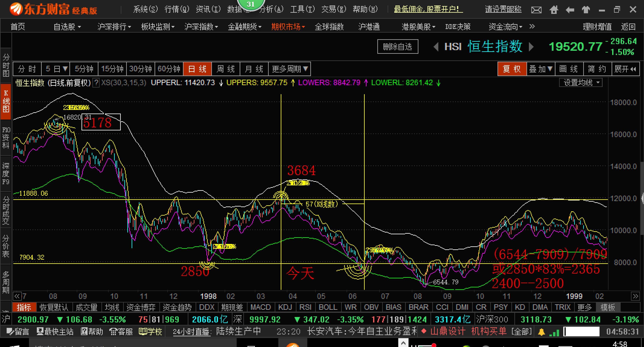Screen dimensions: 644x347
Task: Expand 港股美股 menu
Action: click(x=419, y=27)
